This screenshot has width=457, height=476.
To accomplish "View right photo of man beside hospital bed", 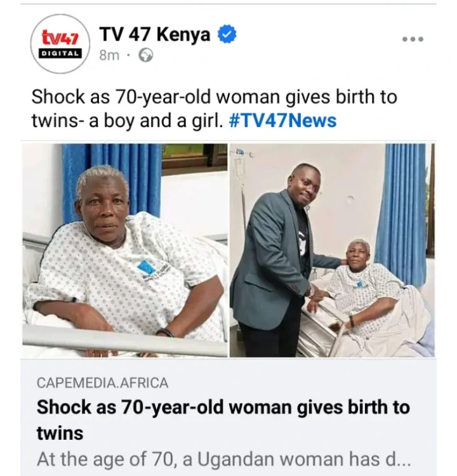I will click(332, 250).
